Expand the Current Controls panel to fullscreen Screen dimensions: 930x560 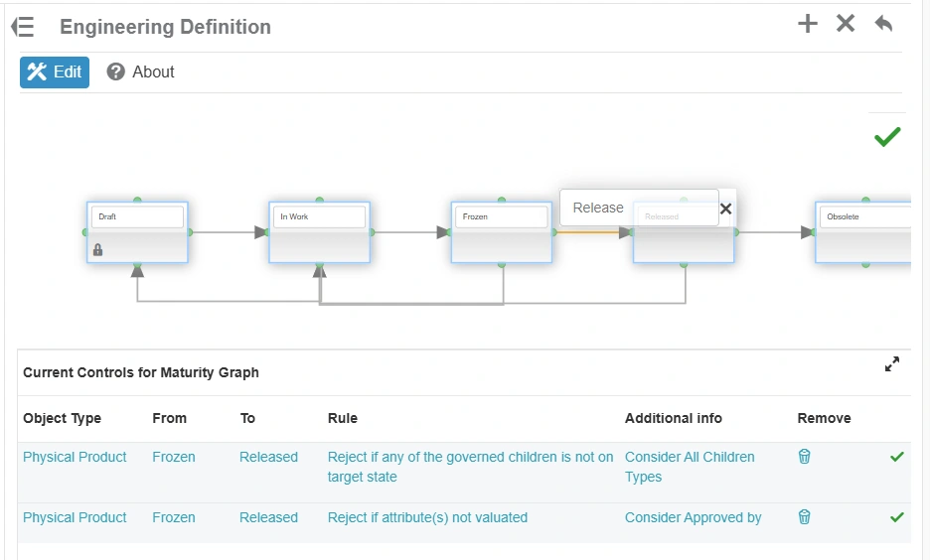pyautogui.click(x=892, y=364)
